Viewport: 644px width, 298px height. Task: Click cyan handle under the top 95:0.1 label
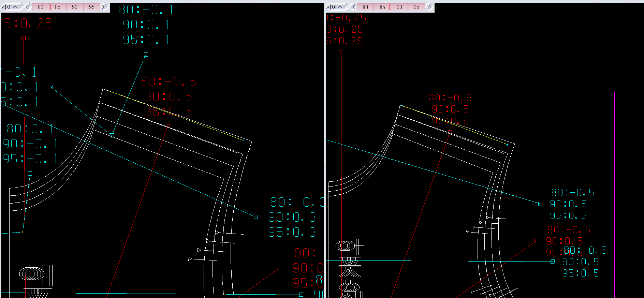[x=146, y=55]
